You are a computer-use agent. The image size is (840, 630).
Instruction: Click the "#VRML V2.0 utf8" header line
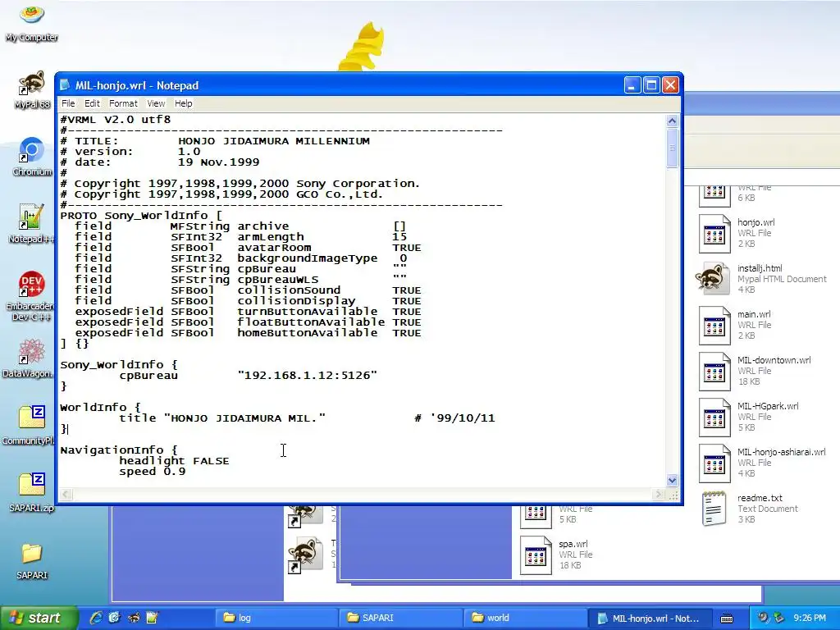click(x=116, y=120)
